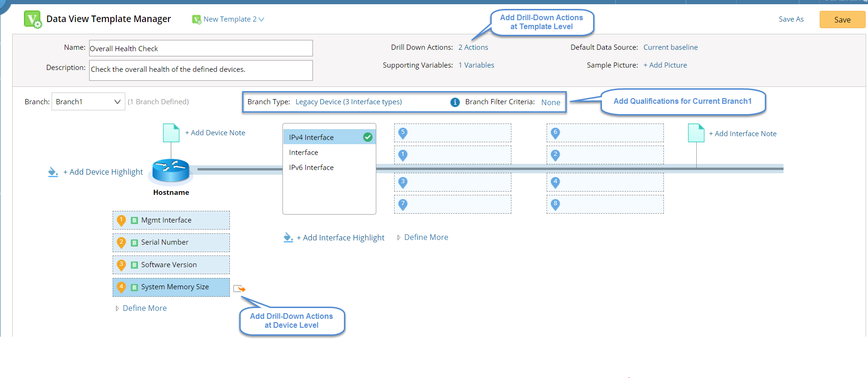Image resolution: width=868 pixels, height=378 pixels.
Task: Click + Add Interface Highlight
Action: [x=341, y=238]
